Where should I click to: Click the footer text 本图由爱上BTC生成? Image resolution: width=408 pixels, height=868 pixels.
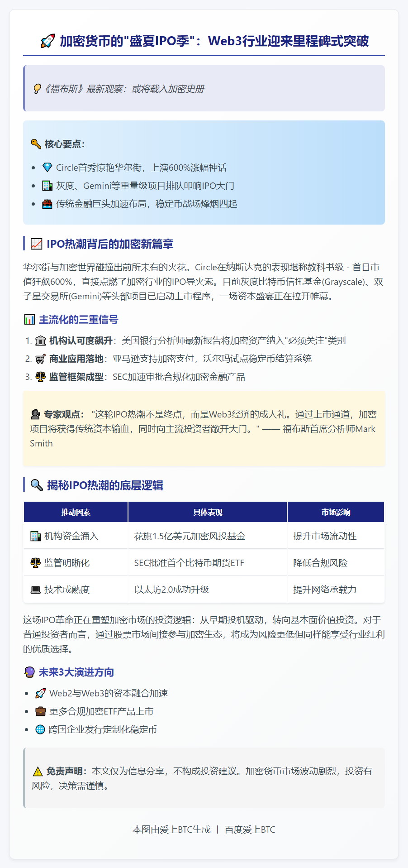[171, 830]
